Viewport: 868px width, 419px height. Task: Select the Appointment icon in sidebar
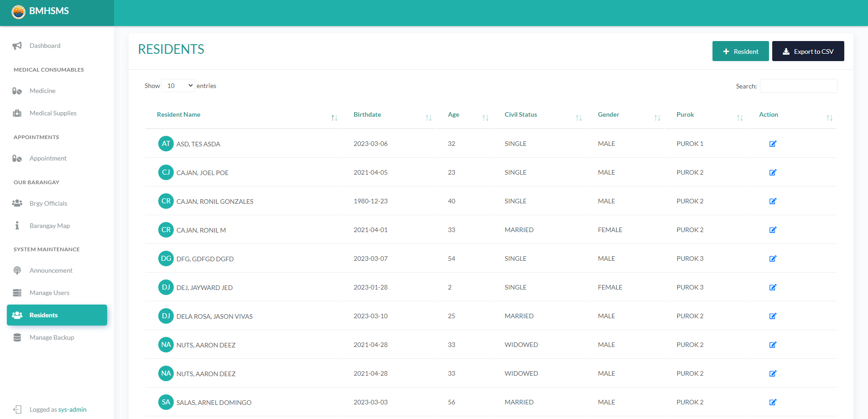[17, 158]
